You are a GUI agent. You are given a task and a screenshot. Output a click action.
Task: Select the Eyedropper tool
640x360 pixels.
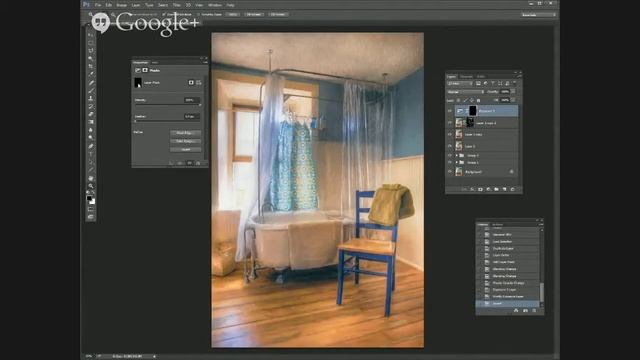click(91, 74)
